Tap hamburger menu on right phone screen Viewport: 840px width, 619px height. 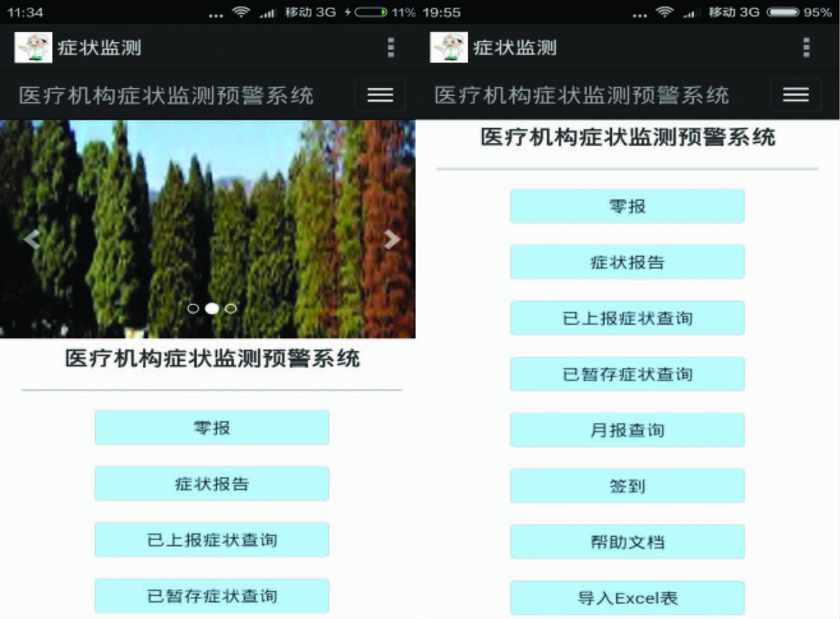point(796,95)
